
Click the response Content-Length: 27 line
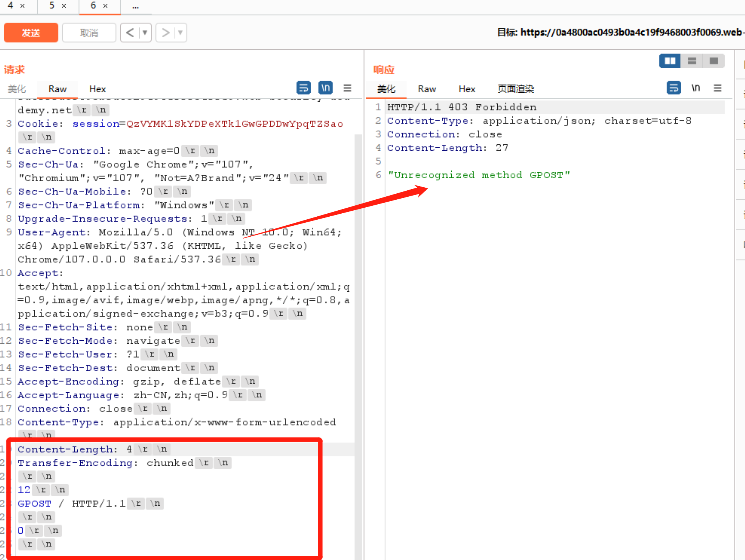[x=448, y=148]
